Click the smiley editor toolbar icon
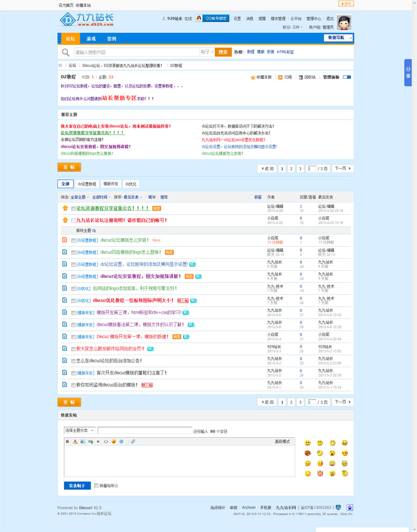The height and width of the screenshot is (532, 417). coord(114,441)
